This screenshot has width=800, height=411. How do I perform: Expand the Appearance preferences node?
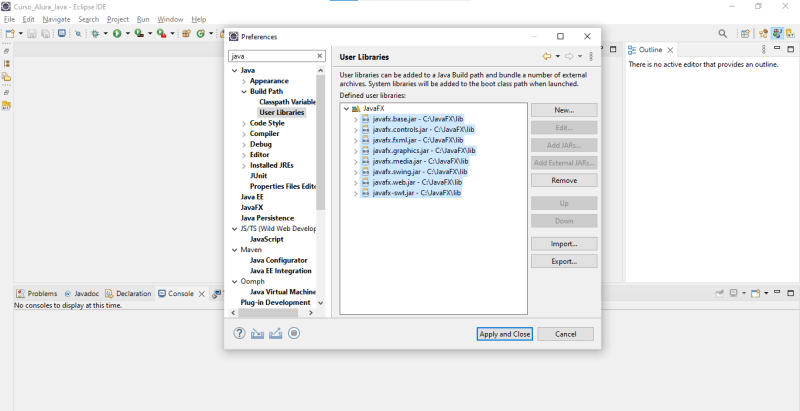pyautogui.click(x=244, y=81)
